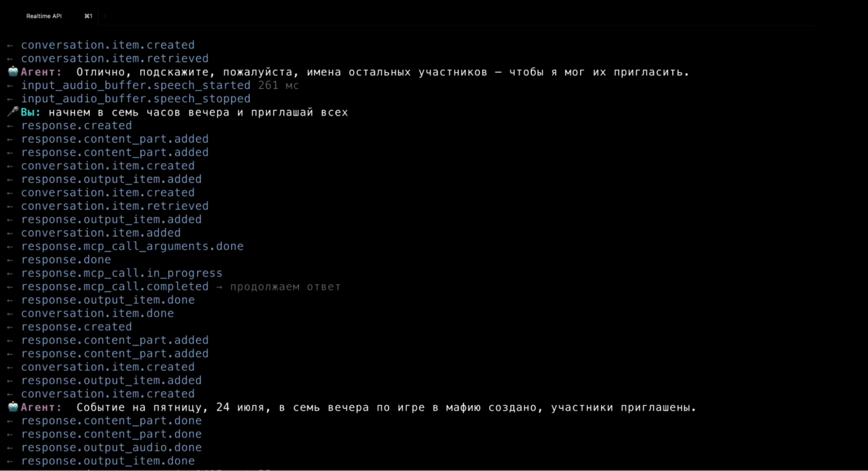Open a new terminal tab with plus
The width and height of the screenshot is (868, 471).
(104, 16)
